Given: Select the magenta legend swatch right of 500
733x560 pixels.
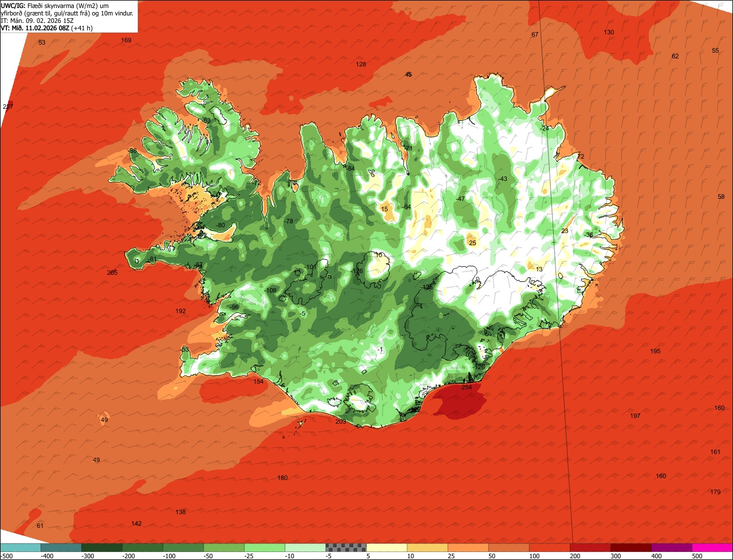Looking at the screenshot, I should [712, 547].
